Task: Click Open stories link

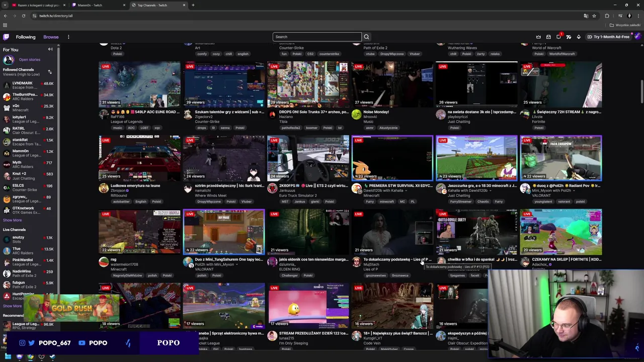Action: point(29,60)
